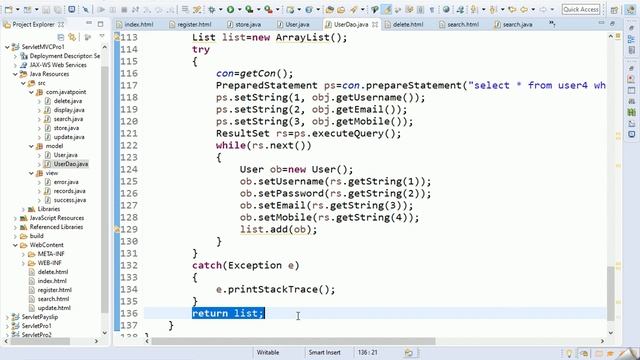Click Collapse All in Project Explorer
The width and height of the screenshot is (640, 360).
(61, 37)
